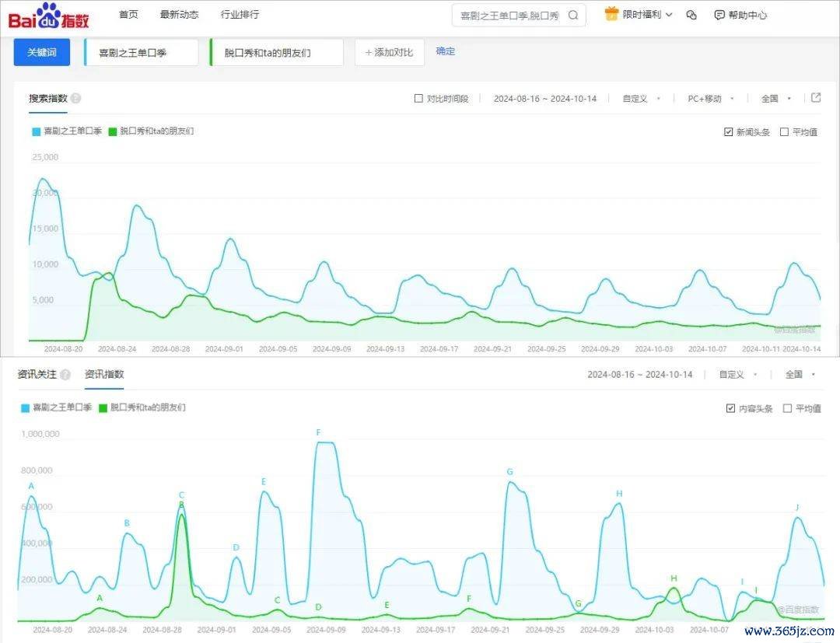
Task: Uncheck 新闻头条 in search index chart
Action: [729, 132]
